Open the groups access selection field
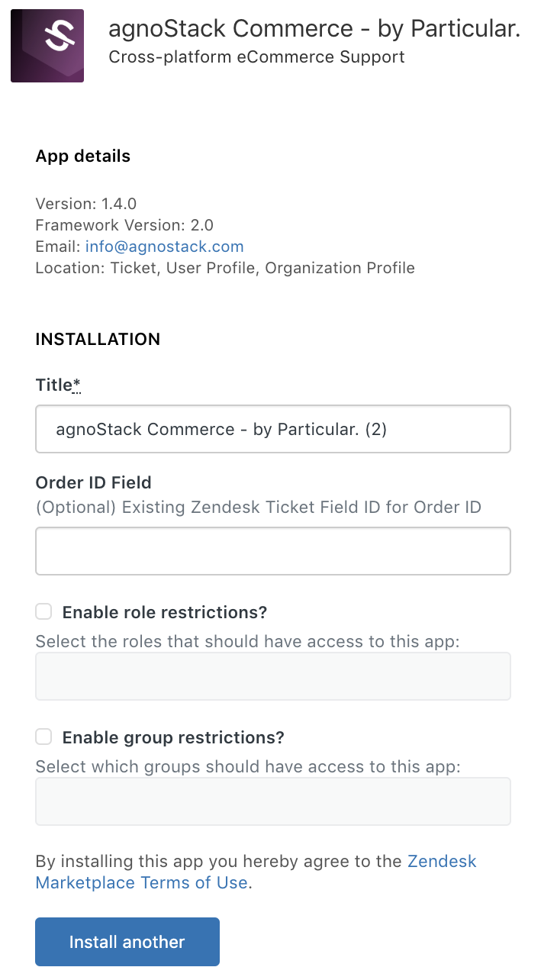Image resolution: width=557 pixels, height=980 pixels. 273,801
